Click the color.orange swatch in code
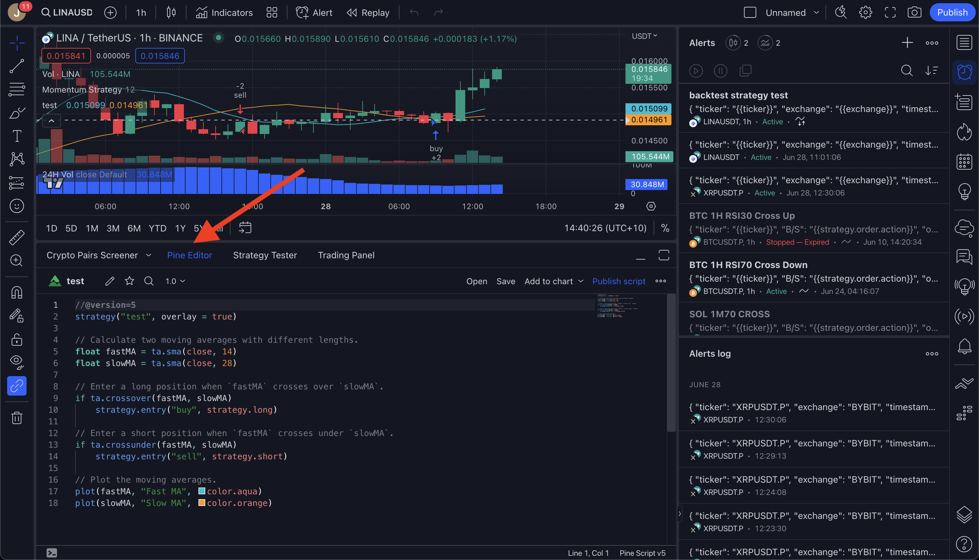 202,502
